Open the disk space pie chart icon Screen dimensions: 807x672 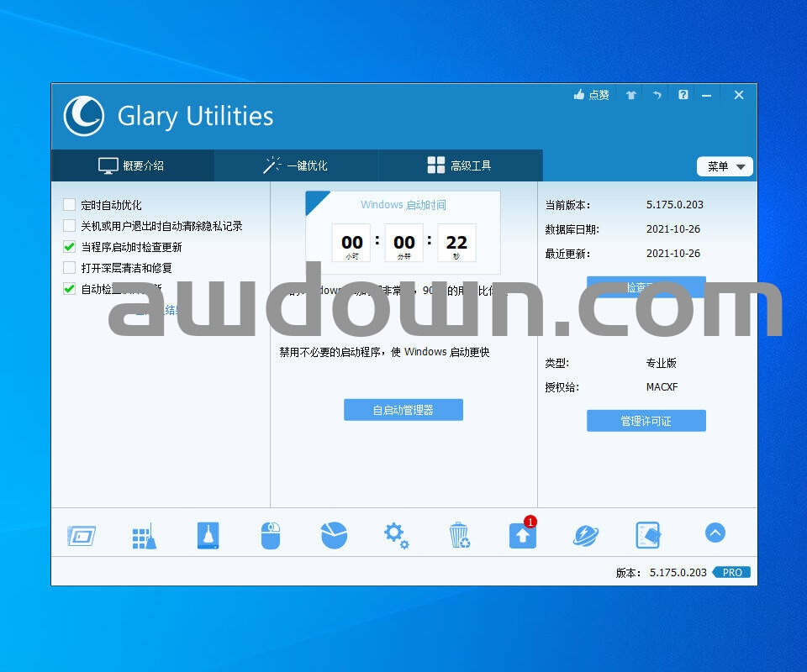point(334,535)
